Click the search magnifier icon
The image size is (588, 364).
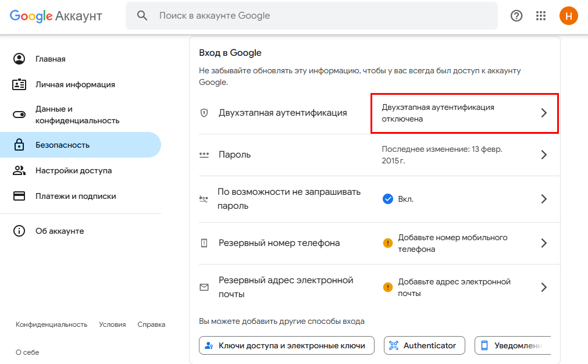pos(142,16)
